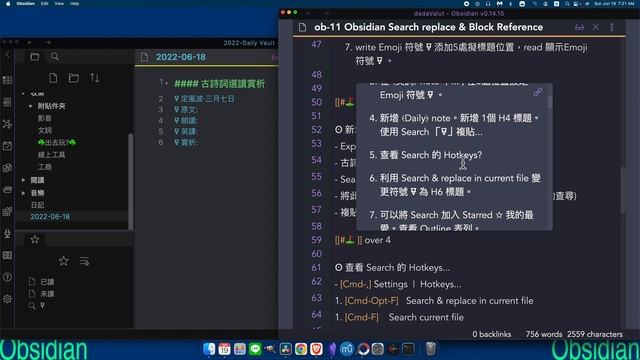Image resolution: width=640 pixels, height=360 pixels.
Task: Open the 工商 folder
Action: click(44, 167)
